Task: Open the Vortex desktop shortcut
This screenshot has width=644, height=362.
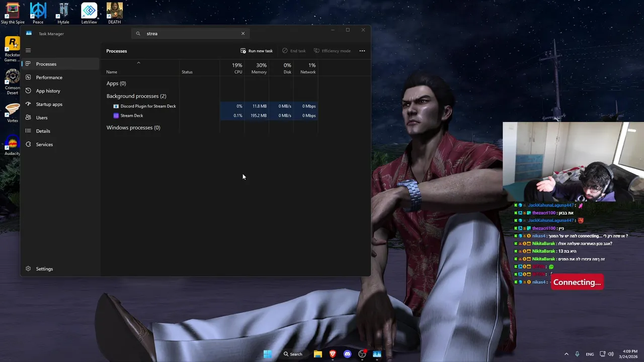Action: pyautogui.click(x=12, y=113)
